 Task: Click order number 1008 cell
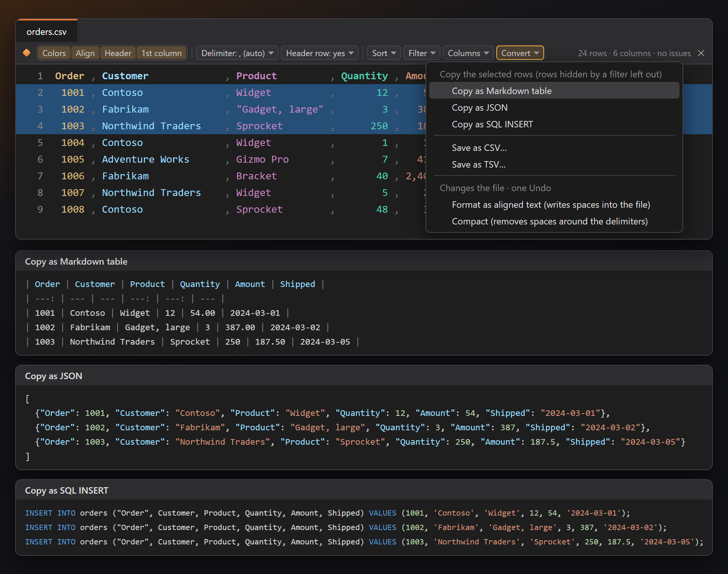click(73, 209)
